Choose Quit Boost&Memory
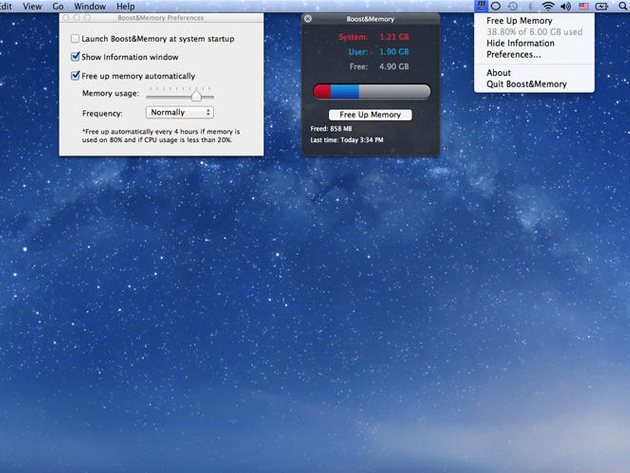The width and height of the screenshot is (630, 473). tap(526, 84)
